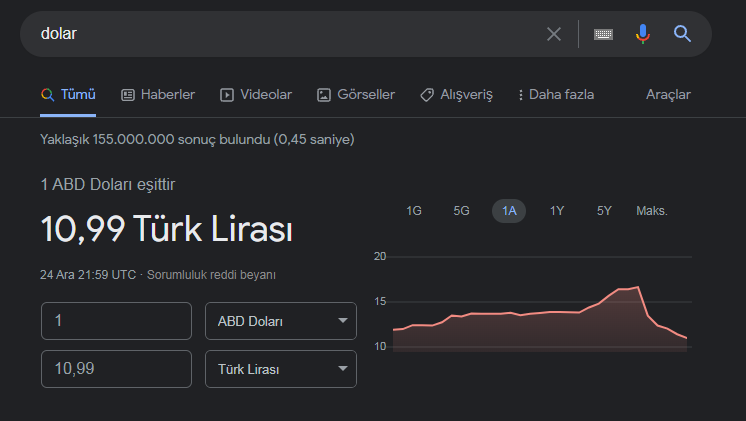The image size is (746, 421).
Task: Show the 1G chart range
Action: (x=414, y=211)
